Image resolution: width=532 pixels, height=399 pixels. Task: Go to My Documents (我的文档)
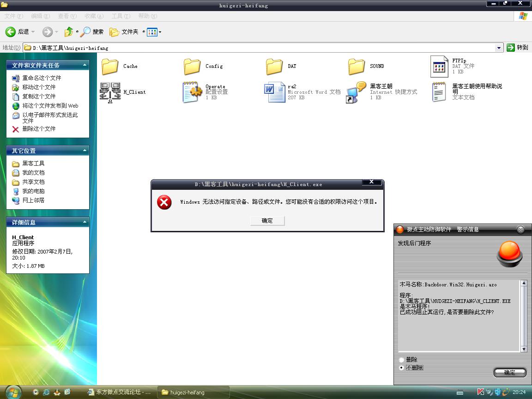click(x=28, y=173)
